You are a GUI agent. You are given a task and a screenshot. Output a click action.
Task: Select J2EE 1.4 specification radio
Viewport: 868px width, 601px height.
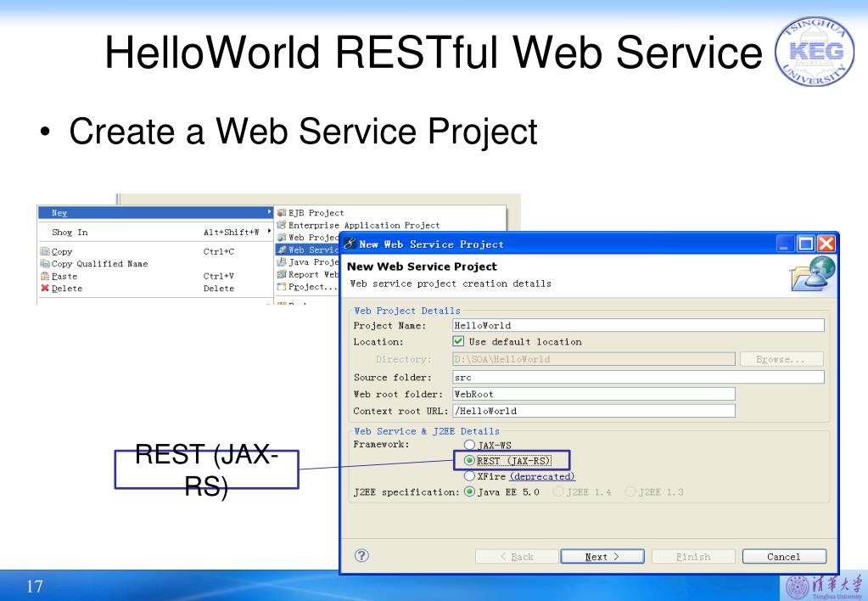558,491
